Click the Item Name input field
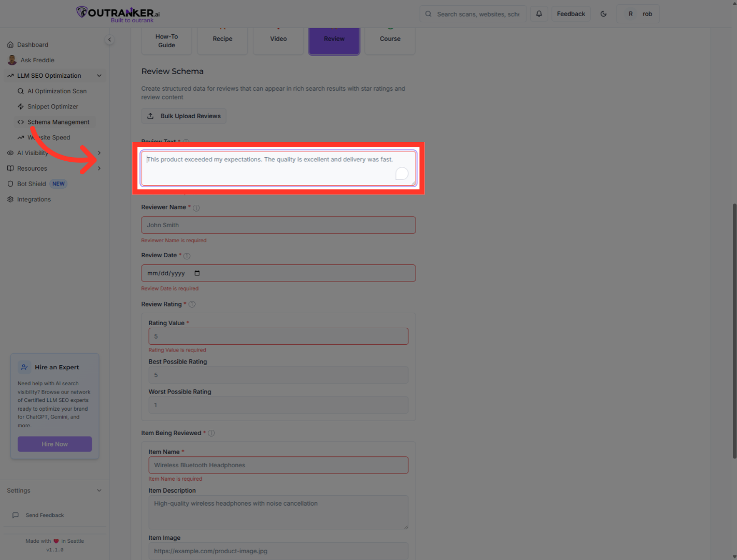 pyautogui.click(x=278, y=465)
